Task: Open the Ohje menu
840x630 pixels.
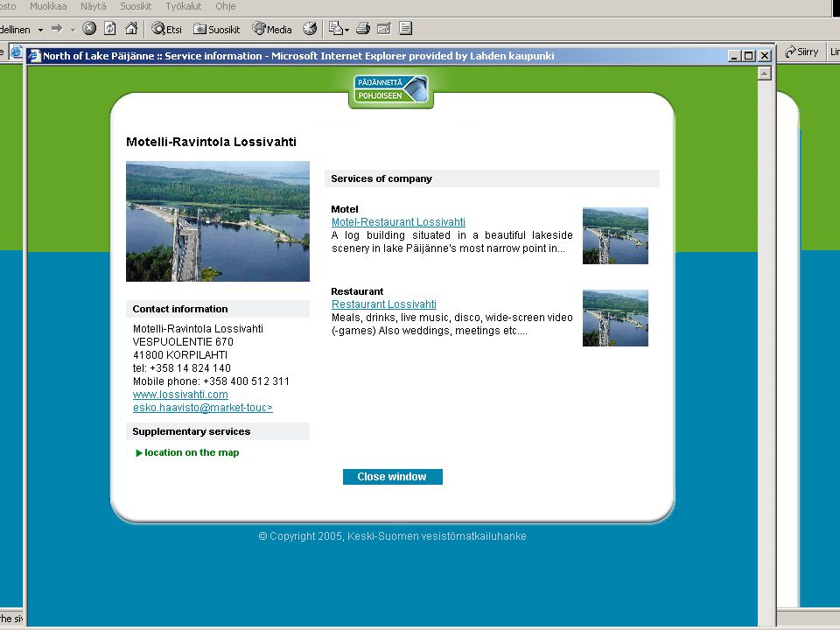Action: (226, 6)
